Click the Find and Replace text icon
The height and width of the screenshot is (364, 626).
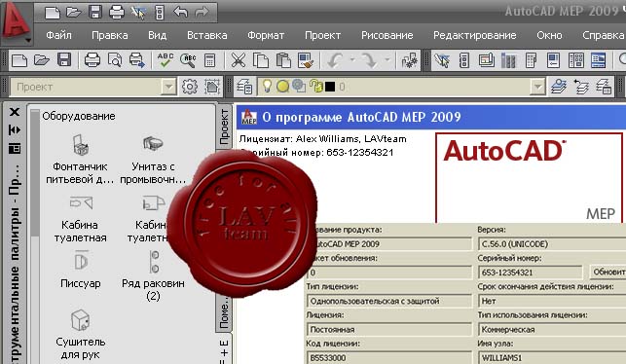[188, 60]
